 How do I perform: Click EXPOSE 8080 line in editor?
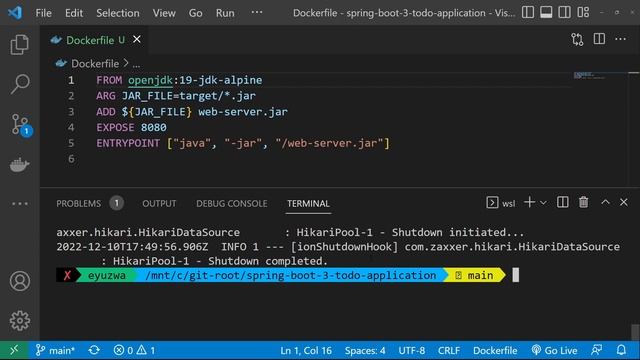click(x=131, y=127)
